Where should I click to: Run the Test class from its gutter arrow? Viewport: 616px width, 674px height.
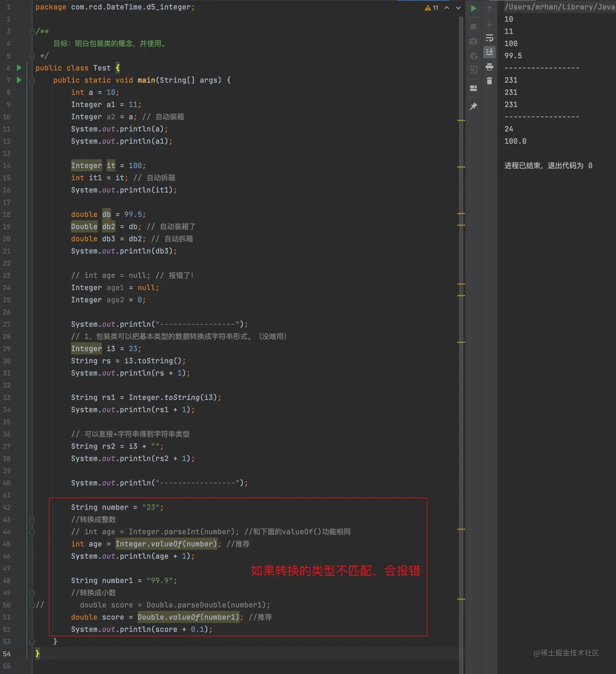pos(19,68)
